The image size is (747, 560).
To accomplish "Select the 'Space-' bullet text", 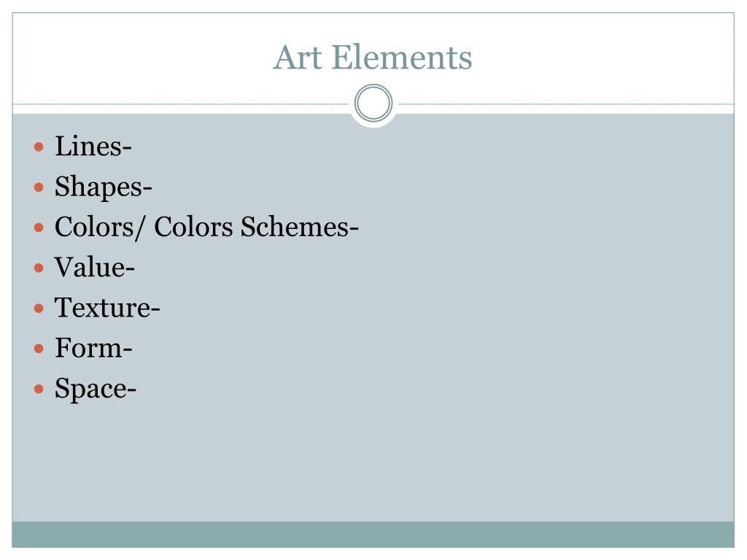I will 96,389.
